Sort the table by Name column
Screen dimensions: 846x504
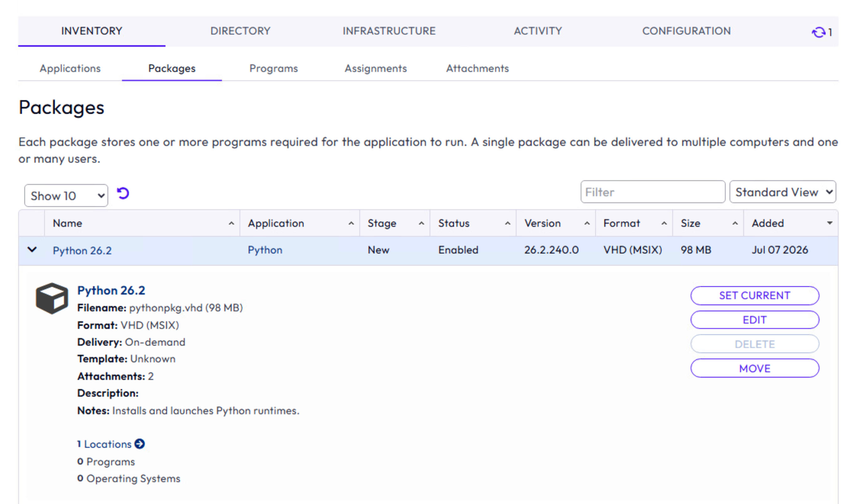point(142,223)
